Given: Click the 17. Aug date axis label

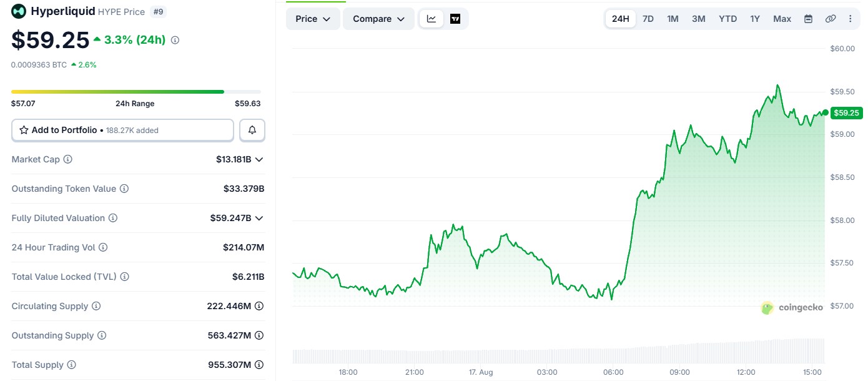Looking at the screenshot, I should click(x=481, y=372).
